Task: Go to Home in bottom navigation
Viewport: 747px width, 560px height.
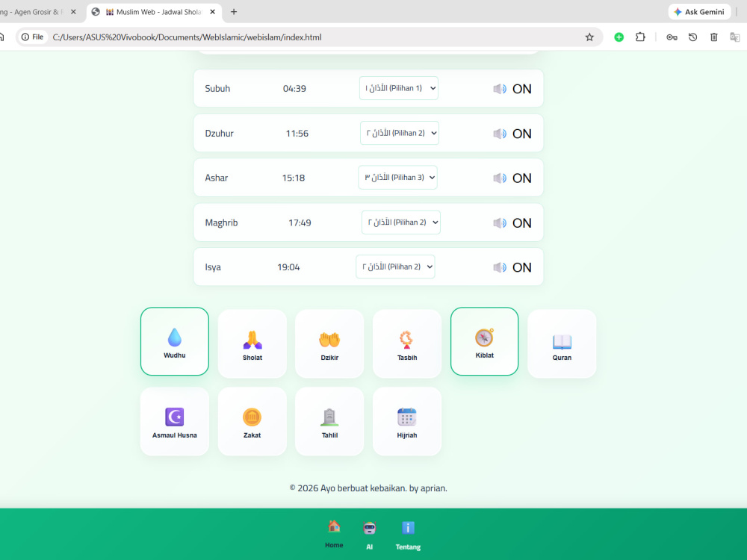Action: tap(334, 534)
